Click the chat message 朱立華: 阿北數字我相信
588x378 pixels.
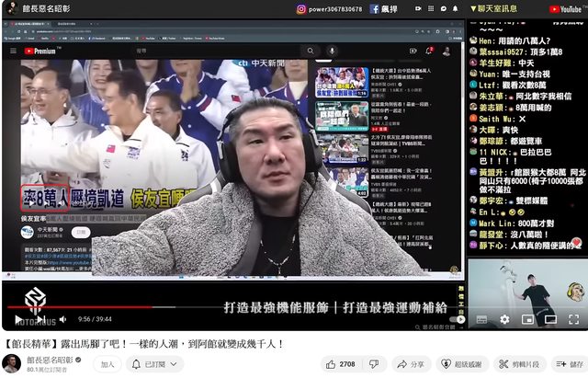coord(521,97)
